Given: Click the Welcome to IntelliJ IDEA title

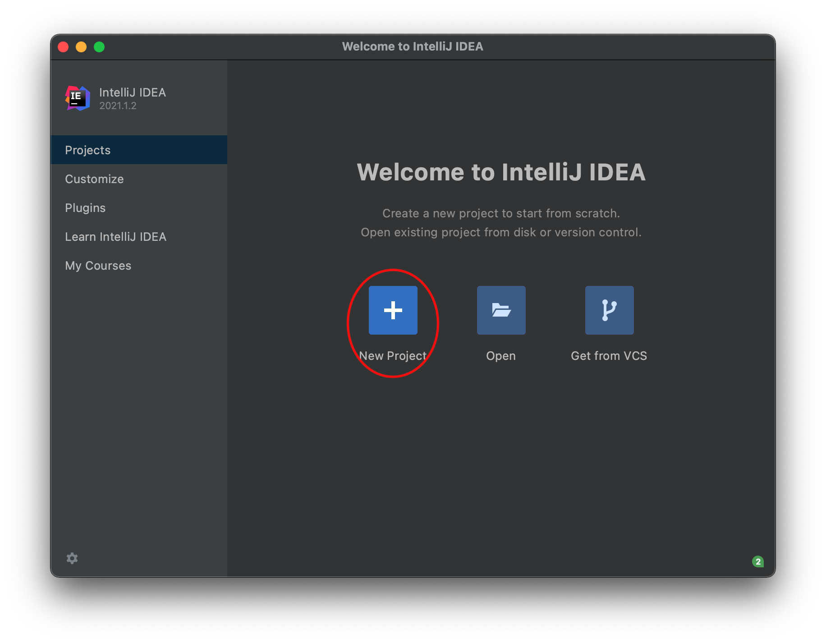Looking at the screenshot, I should tap(501, 172).
